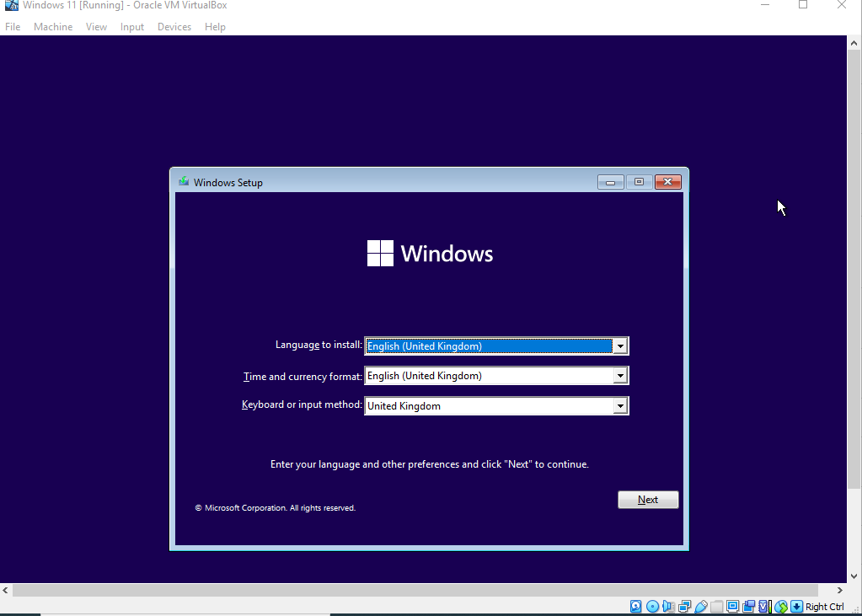Open the audio settings status icon
This screenshot has width=862, height=616.
668,606
